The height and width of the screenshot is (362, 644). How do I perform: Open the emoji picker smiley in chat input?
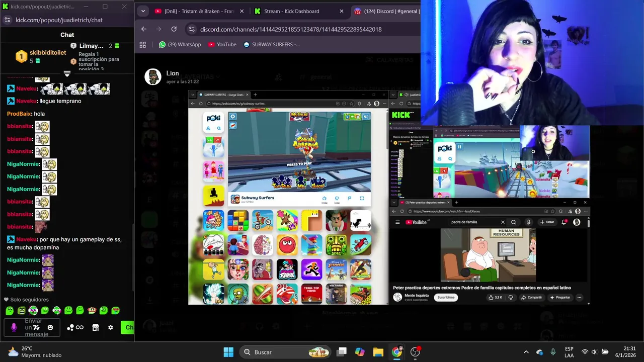(x=50, y=328)
